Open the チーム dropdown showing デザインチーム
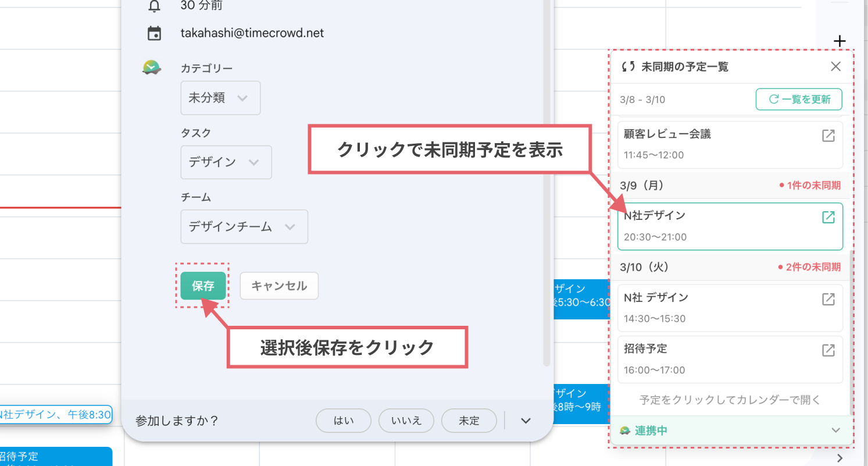 (244, 227)
